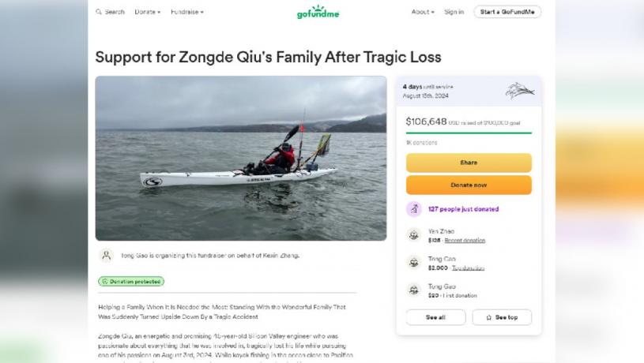Expand the Donate dropdown menu
The width and height of the screenshot is (644, 363).
pos(147,12)
